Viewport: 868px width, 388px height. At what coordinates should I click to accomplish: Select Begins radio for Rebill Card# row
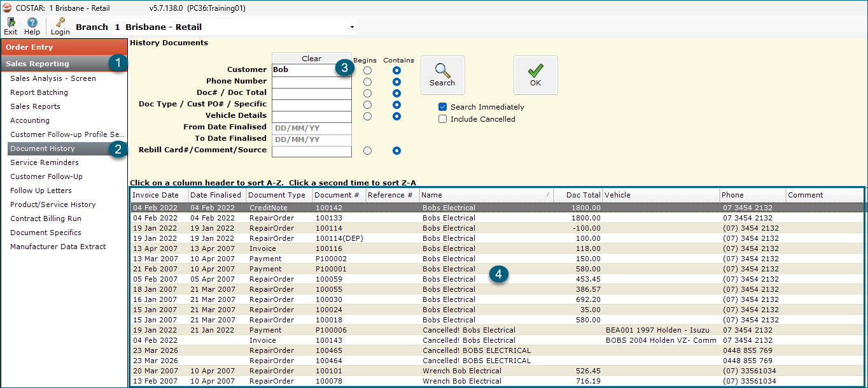pyautogui.click(x=368, y=151)
